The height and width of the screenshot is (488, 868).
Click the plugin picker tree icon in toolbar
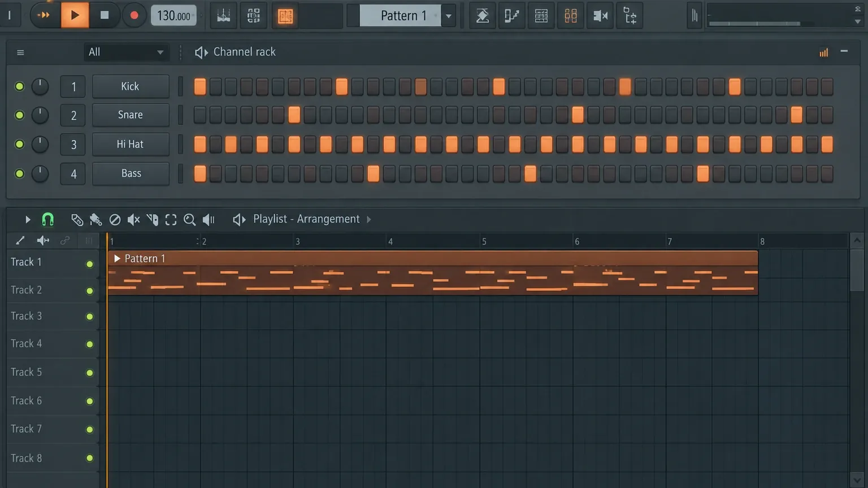[630, 16]
